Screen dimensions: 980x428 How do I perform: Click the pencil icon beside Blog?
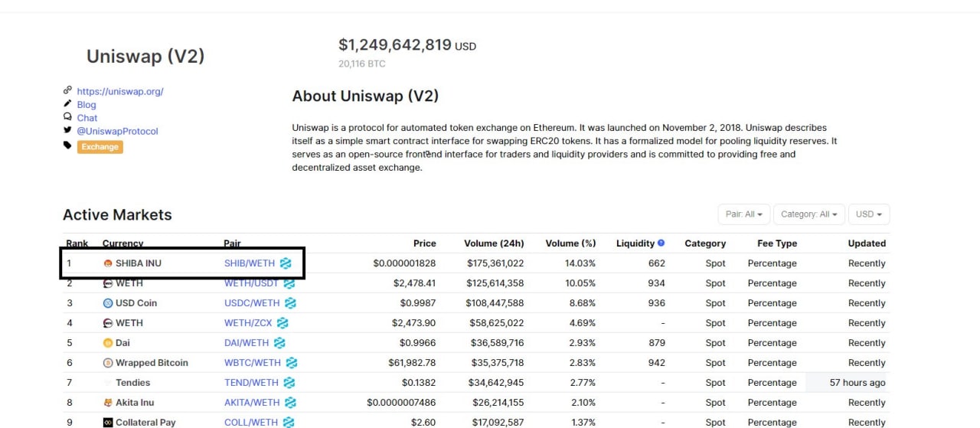click(x=67, y=103)
